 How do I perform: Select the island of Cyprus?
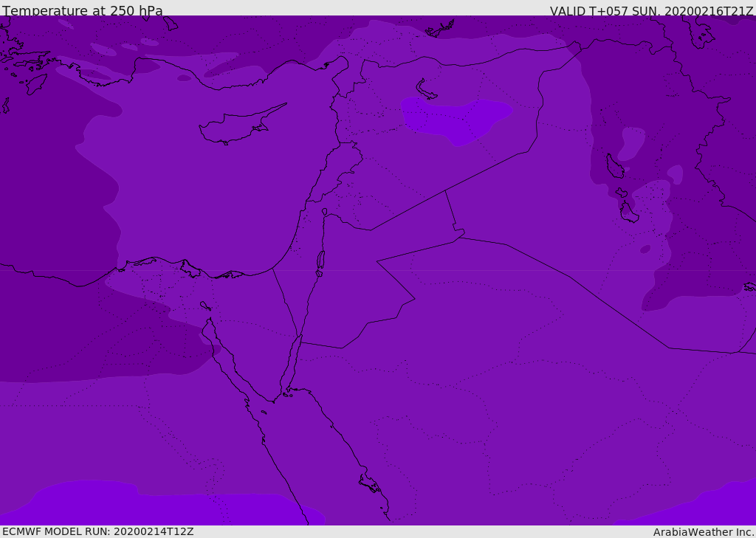click(x=235, y=127)
